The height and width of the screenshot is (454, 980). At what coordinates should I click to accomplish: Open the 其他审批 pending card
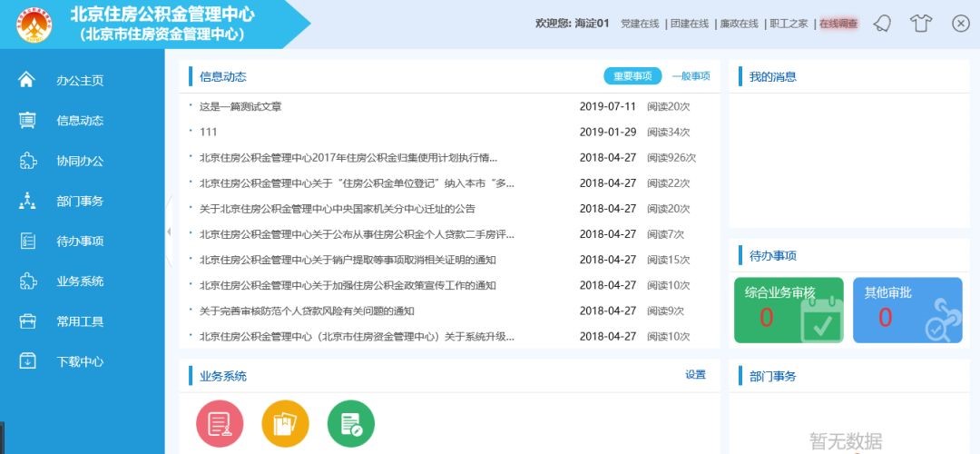[907, 311]
